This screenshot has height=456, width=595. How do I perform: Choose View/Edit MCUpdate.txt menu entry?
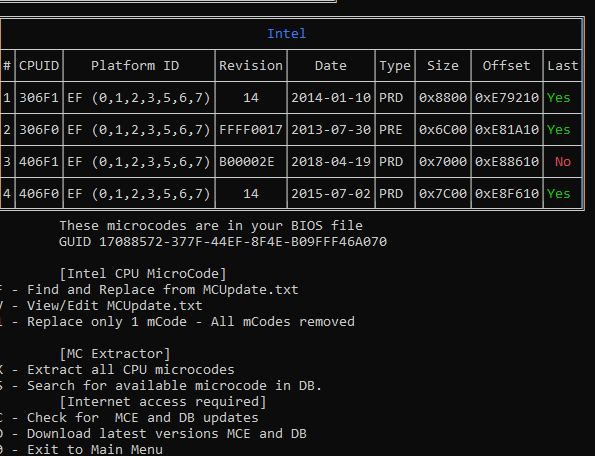101,306
